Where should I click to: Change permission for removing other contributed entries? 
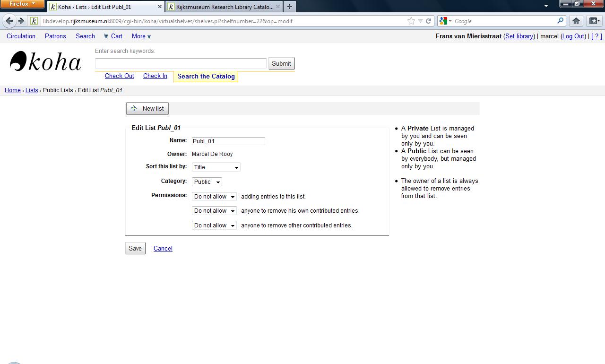[214, 225]
